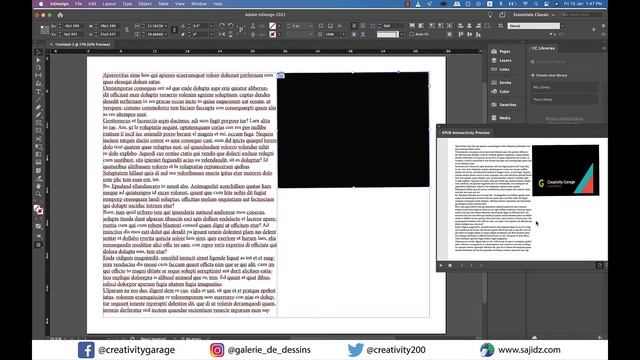
Task: Select the CC Libraries panel tab
Action: (x=543, y=48)
